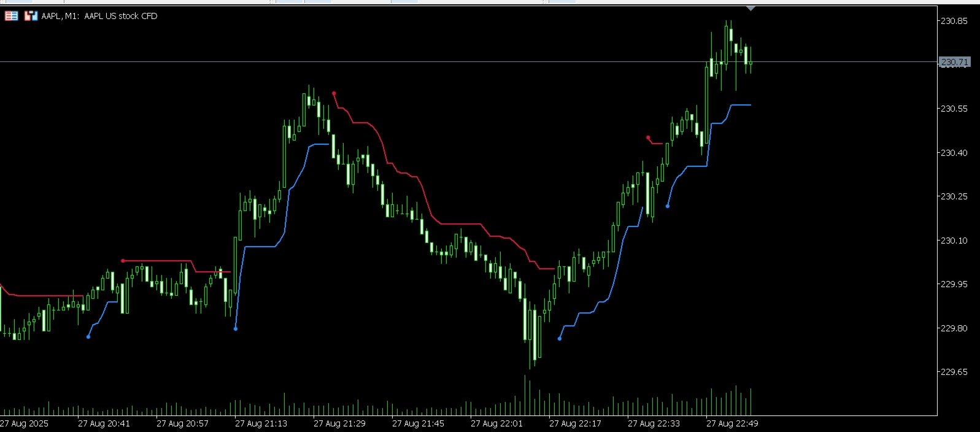Viewport: 980px width, 432px height.
Task: Click the 230.40 price axis label
Action: point(954,153)
